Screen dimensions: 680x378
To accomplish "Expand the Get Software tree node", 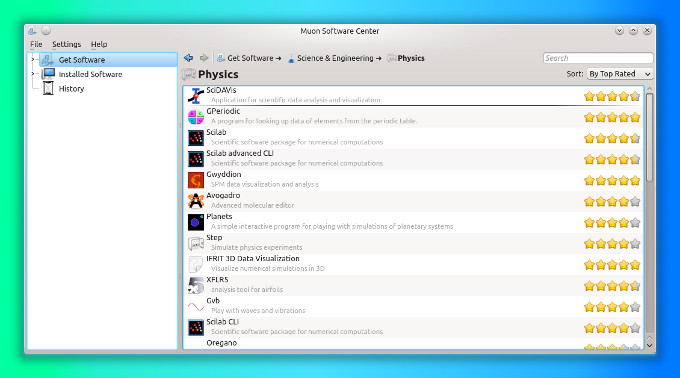I will [x=33, y=59].
